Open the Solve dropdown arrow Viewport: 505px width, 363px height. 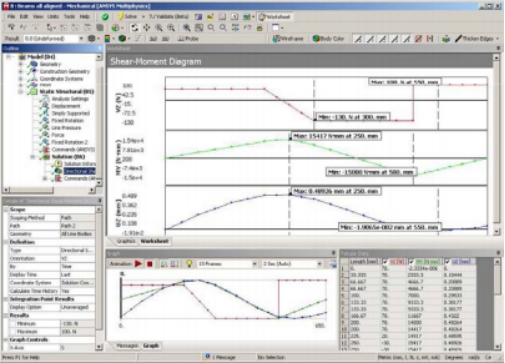[143, 17]
